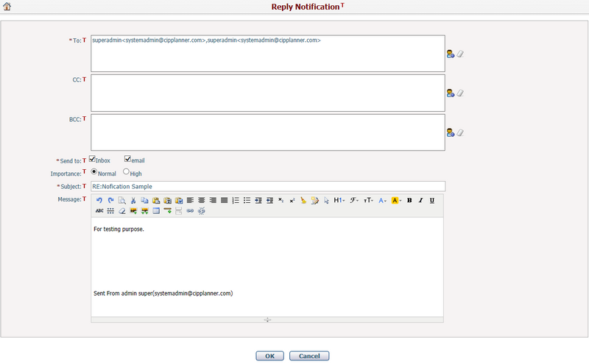This screenshot has height=364, width=589.
Task: Insert a hyperlink using link icon
Action: pyautogui.click(x=190, y=211)
